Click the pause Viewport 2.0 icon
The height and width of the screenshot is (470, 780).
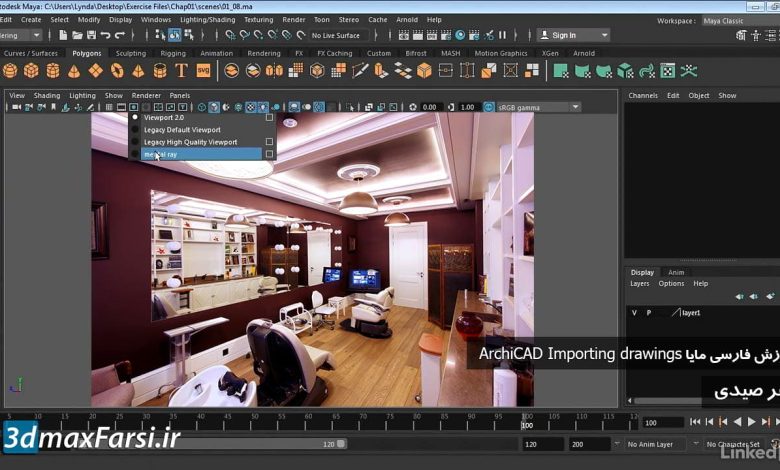502,35
